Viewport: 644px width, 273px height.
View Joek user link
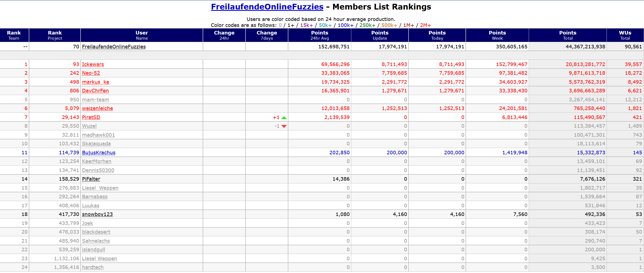tap(88, 223)
